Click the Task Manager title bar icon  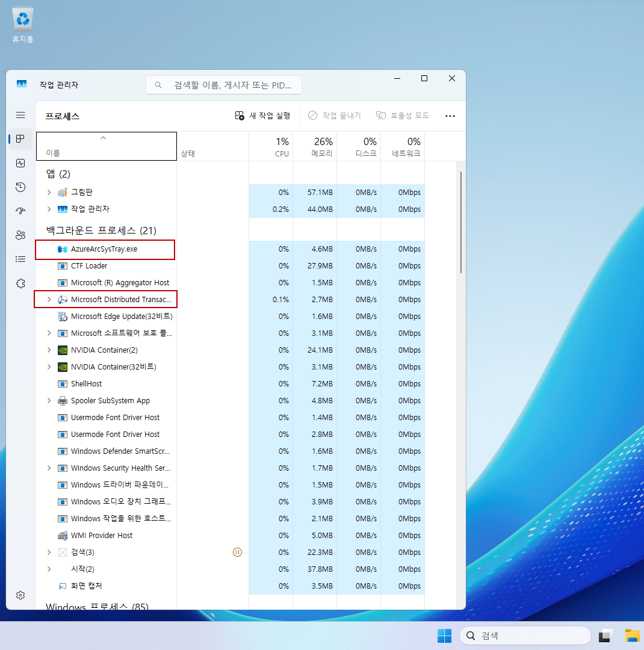tap(22, 84)
